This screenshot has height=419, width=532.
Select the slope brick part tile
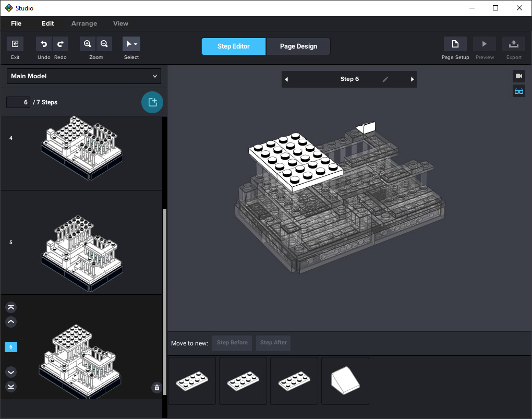pyautogui.click(x=345, y=380)
